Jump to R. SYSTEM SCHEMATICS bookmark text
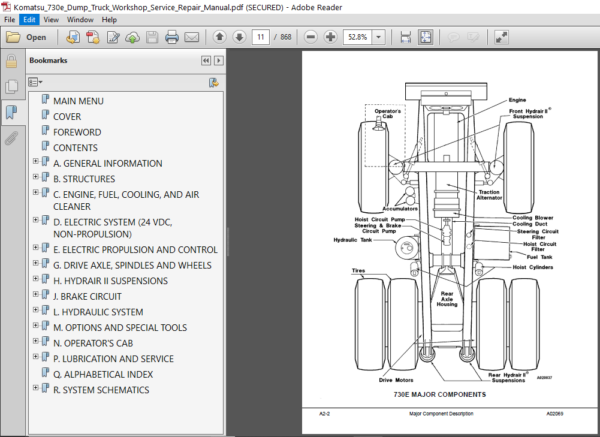The height and width of the screenshot is (437, 600). click(x=101, y=390)
